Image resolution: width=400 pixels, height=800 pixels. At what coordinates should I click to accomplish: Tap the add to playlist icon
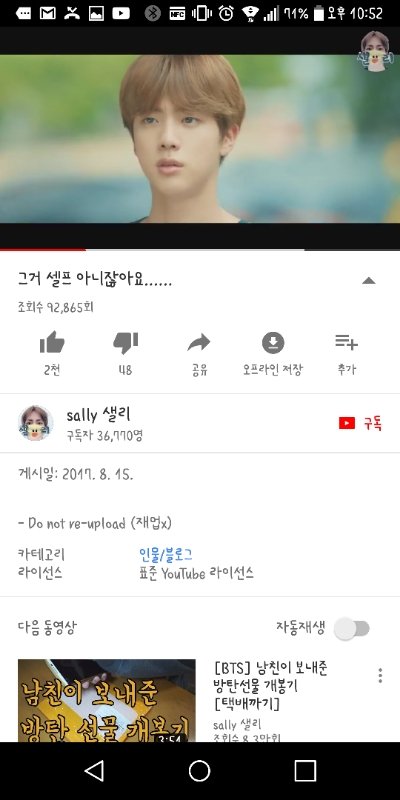coord(346,342)
